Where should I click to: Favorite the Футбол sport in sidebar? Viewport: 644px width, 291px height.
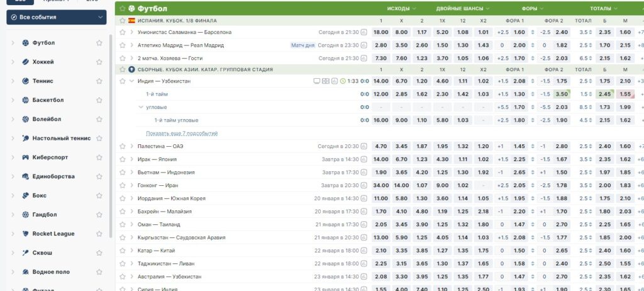99,43
